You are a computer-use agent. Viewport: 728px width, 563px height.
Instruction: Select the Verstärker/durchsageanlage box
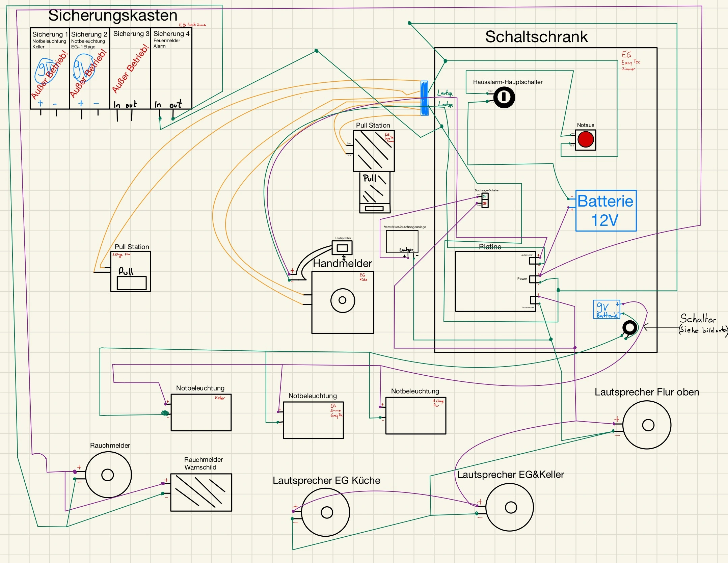click(402, 241)
